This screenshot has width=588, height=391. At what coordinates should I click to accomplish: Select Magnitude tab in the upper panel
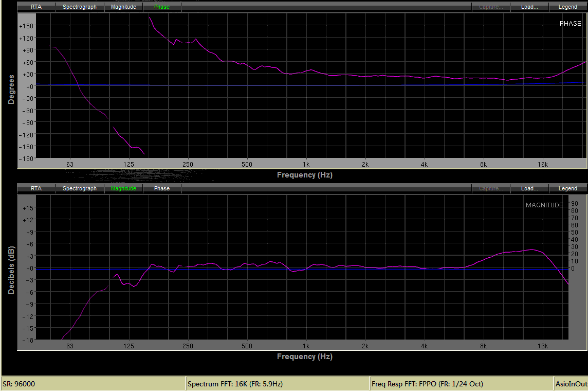coord(123,7)
